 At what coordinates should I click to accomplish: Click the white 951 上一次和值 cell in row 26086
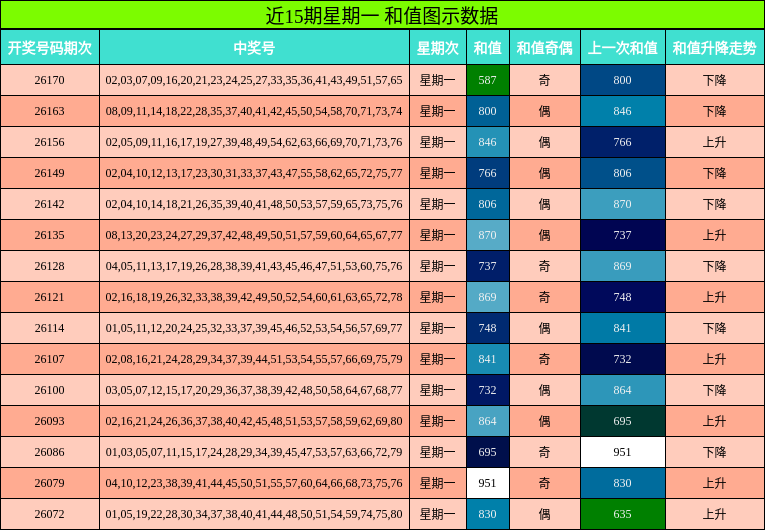623,452
